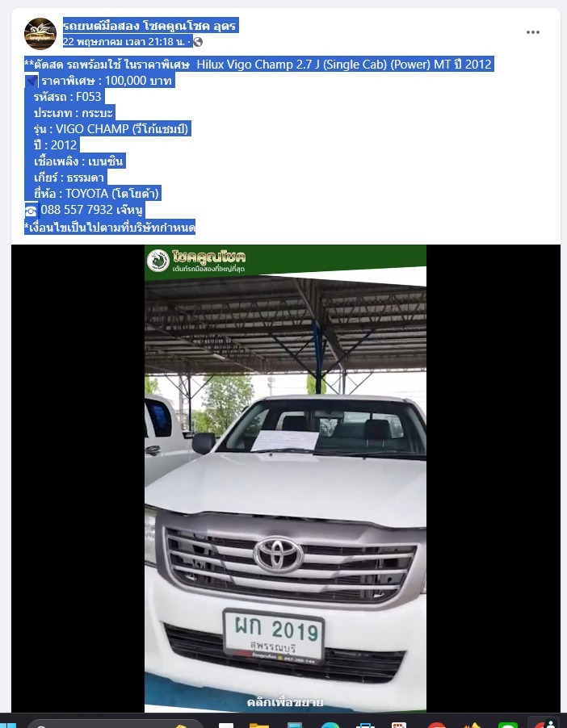Click the car code line รหัสรถ : F053
The height and width of the screenshot is (728, 567).
67,97
